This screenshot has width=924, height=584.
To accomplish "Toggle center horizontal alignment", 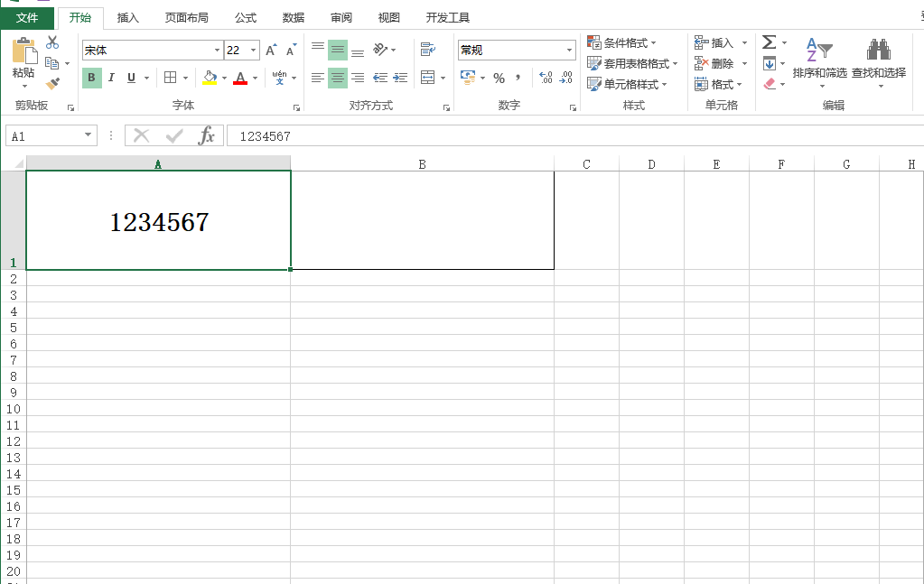I will tap(338, 77).
